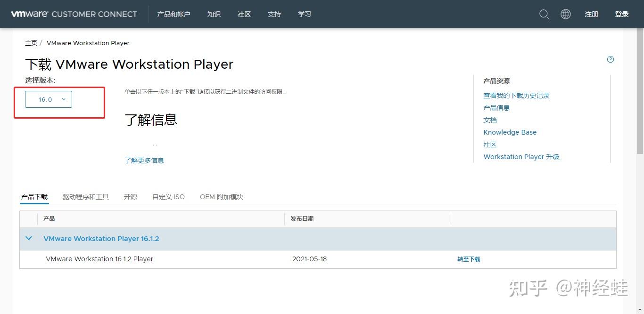Switch to the 驱动程序和工具 tab
Image resolution: width=644 pixels, height=314 pixels.
tap(85, 196)
